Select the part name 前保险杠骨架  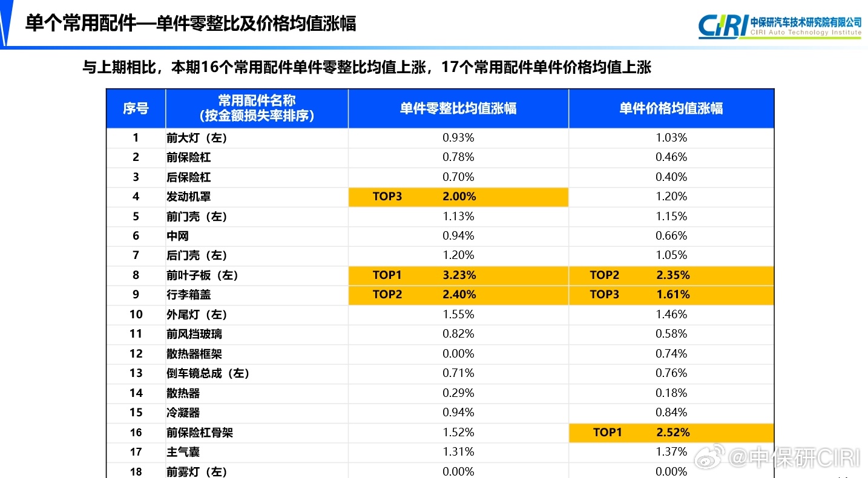(x=200, y=433)
